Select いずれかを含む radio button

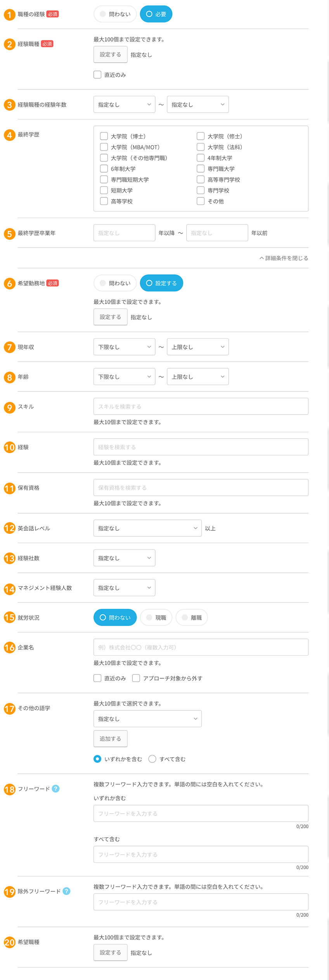[x=97, y=759]
